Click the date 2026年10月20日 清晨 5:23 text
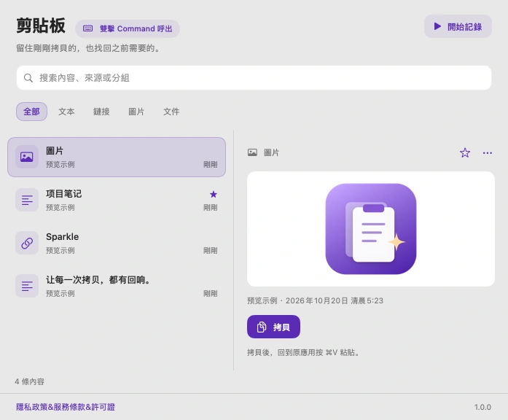The image size is (508, 420). [335, 300]
